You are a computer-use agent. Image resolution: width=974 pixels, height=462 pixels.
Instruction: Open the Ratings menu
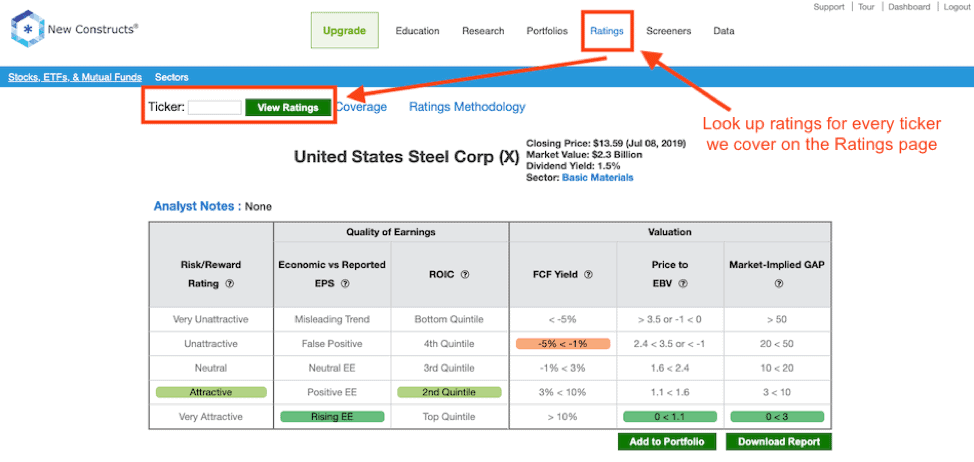pos(607,31)
